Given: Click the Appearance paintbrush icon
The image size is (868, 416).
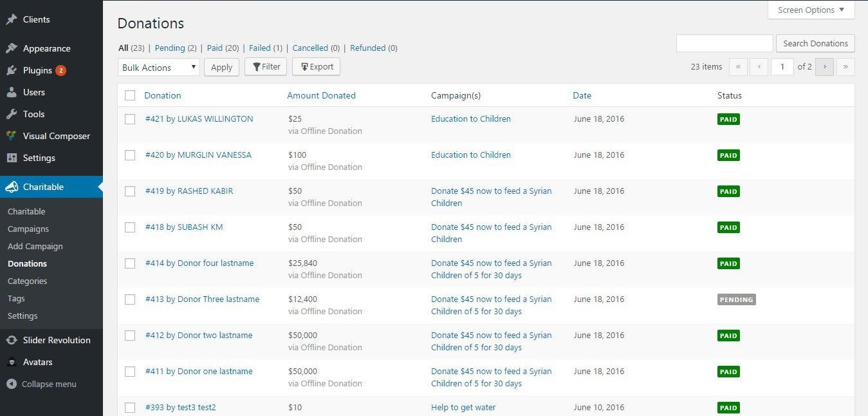Looking at the screenshot, I should pos(12,48).
